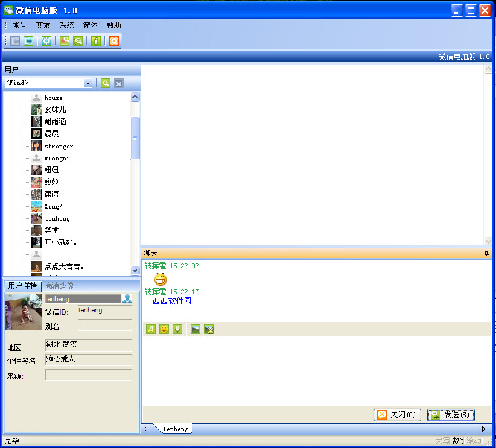This screenshot has width=496, height=448.
Task: Click the 关闭(C) button
Action: [x=397, y=415]
